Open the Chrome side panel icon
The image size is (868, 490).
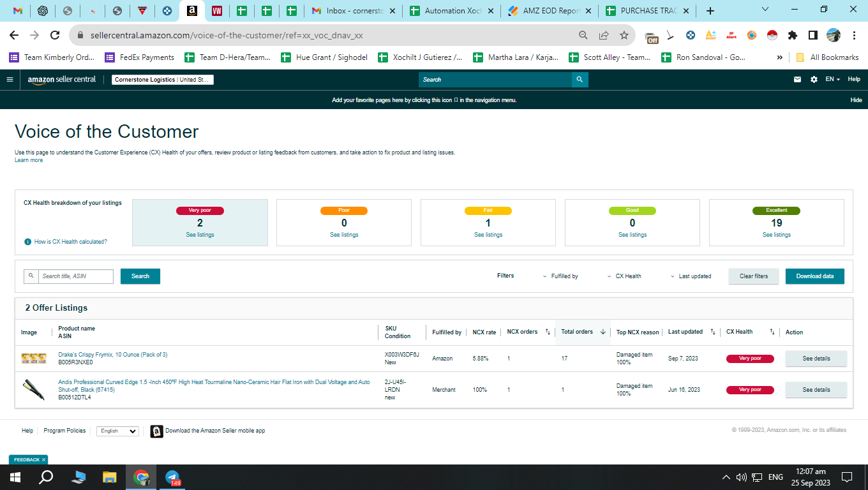(x=813, y=36)
